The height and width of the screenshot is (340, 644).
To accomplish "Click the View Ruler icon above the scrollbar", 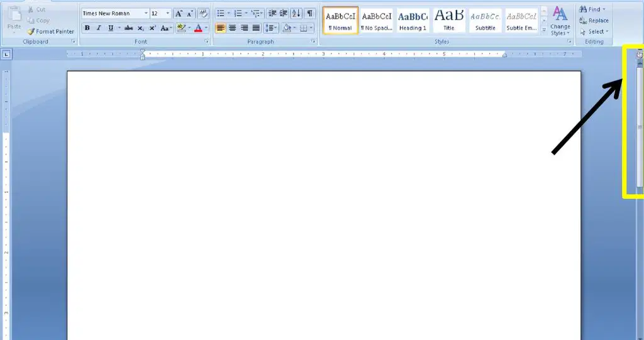I will (x=640, y=54).
